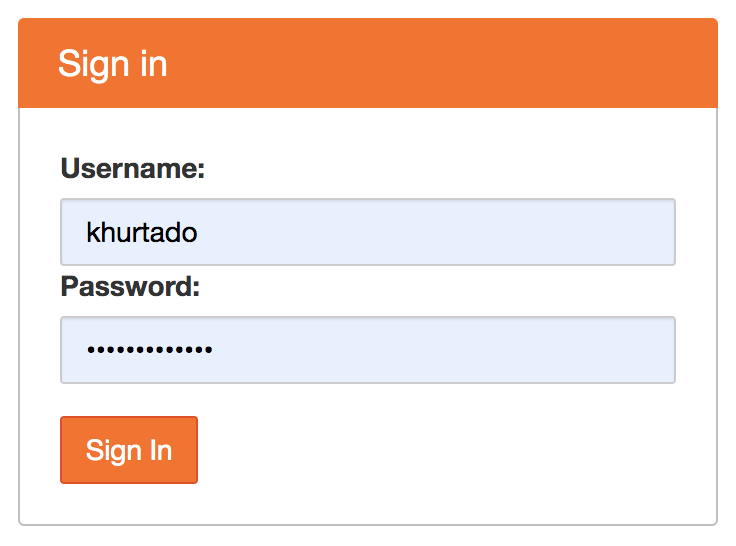
Task: Click the empty right side of orange header
Action: click(550, 63)
